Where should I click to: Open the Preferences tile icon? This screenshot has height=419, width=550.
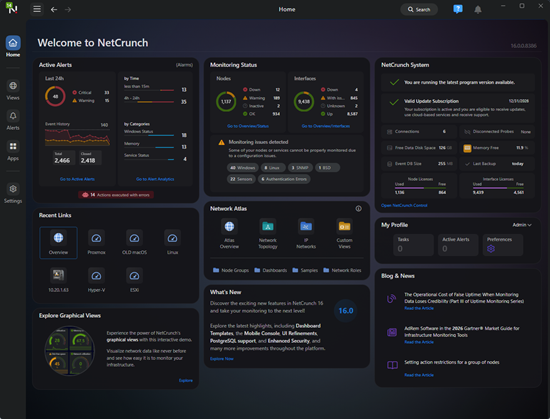[x=491, y=249]
